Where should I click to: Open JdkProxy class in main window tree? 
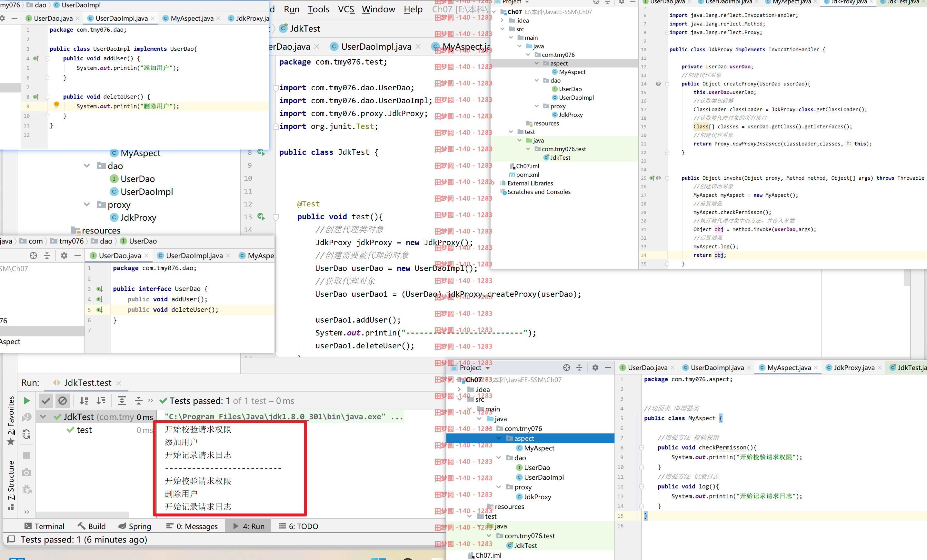[x=138, y=217]
